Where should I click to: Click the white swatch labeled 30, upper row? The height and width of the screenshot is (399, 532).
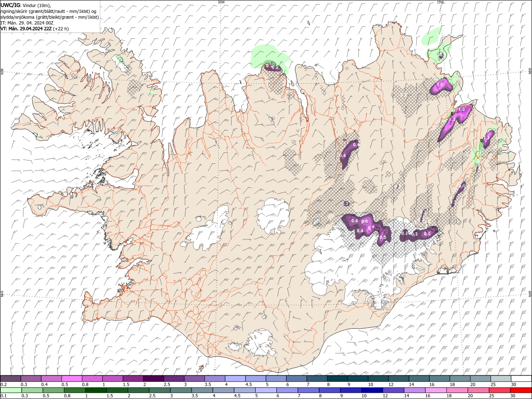521,379
